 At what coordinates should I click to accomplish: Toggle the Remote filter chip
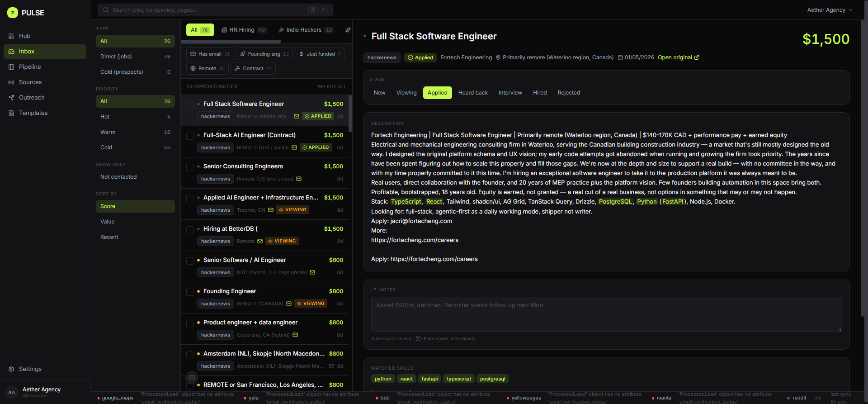pos(208,68)
